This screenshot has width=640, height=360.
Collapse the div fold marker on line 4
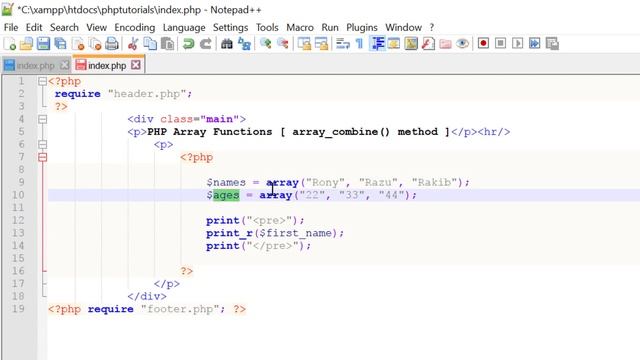[x=42, y=119]
